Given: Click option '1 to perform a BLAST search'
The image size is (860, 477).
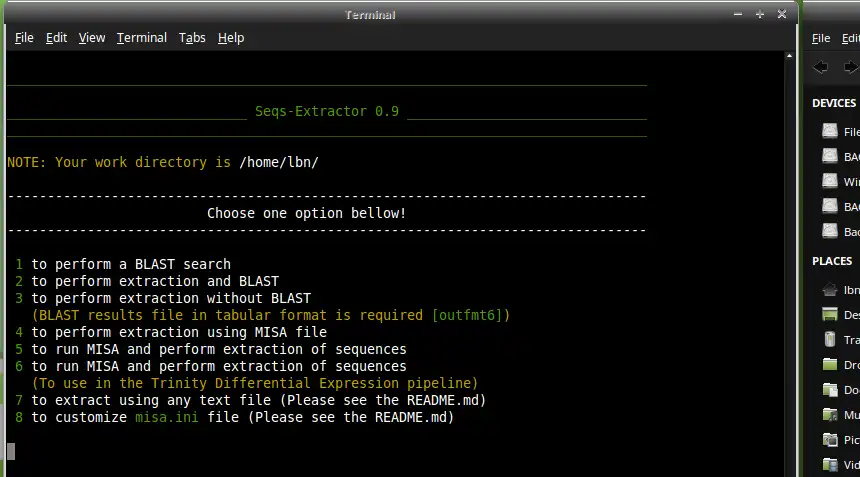Looking at the screenshot, I should (123, 264).
